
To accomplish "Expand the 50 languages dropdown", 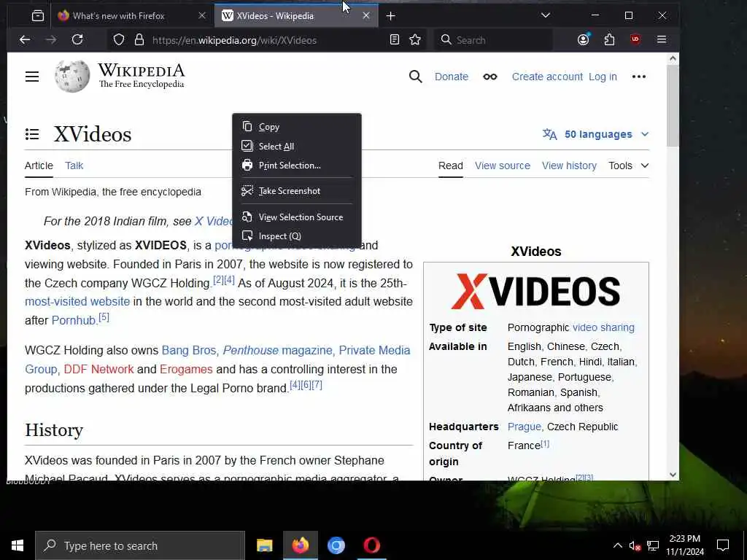I will click(595, 134).
